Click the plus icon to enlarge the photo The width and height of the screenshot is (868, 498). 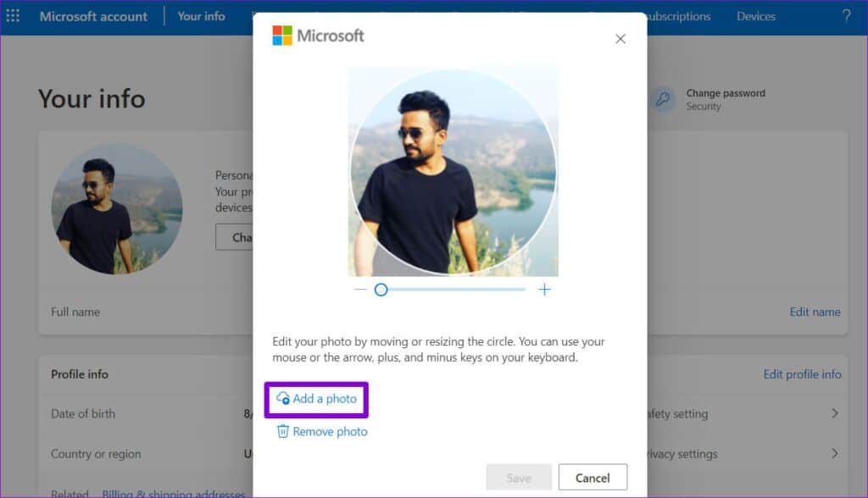(x=544, y=290)
